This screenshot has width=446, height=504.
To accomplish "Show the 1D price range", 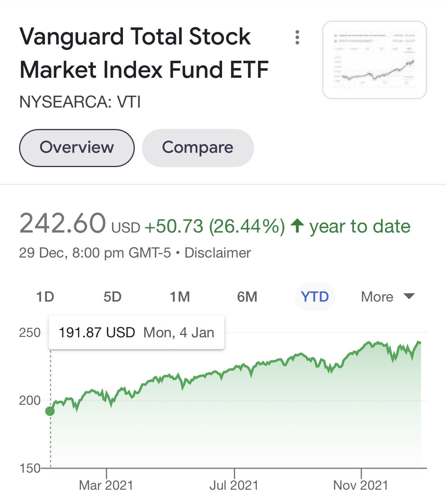I will pyautogui.click(x=45, y=297).
